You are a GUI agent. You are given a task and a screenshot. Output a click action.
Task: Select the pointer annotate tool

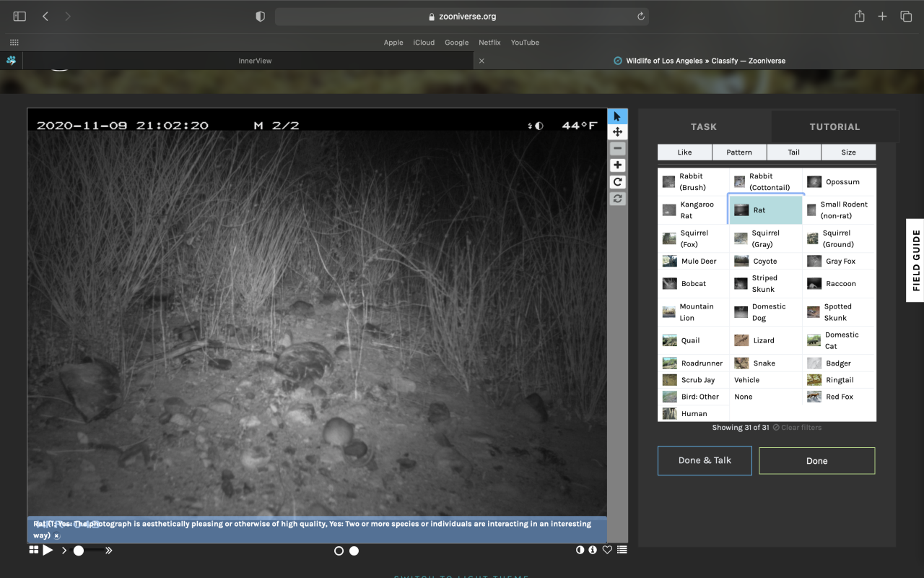(617, 116)
